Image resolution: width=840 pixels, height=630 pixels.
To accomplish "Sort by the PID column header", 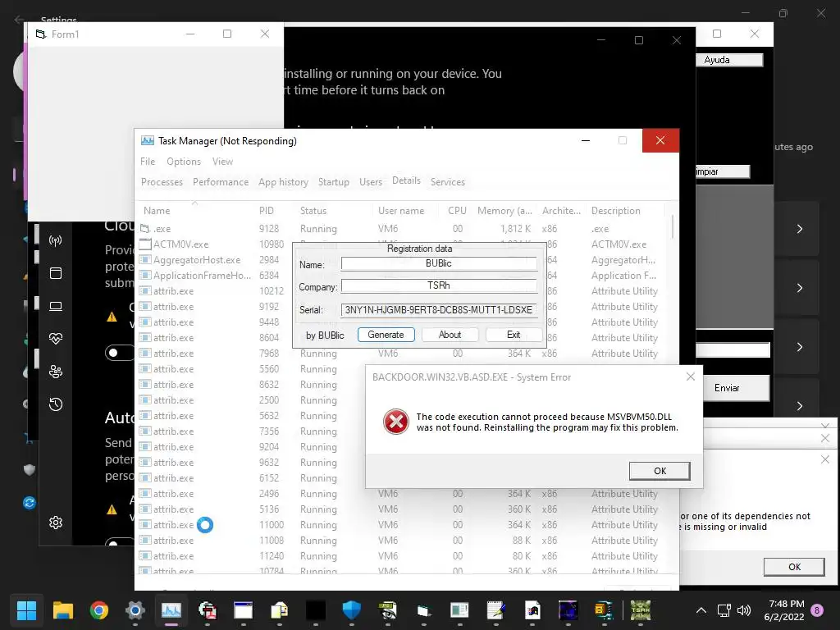I will point(274,211).
